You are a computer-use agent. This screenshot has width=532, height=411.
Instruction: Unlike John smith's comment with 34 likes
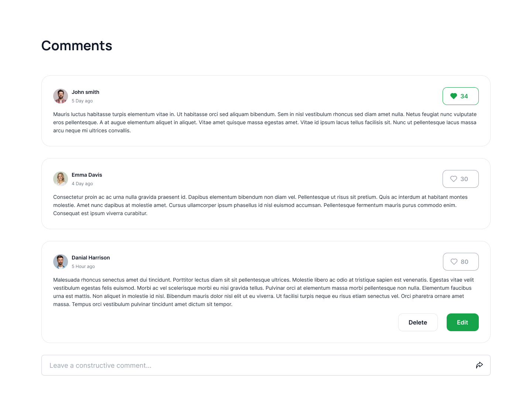click(460, 96)
